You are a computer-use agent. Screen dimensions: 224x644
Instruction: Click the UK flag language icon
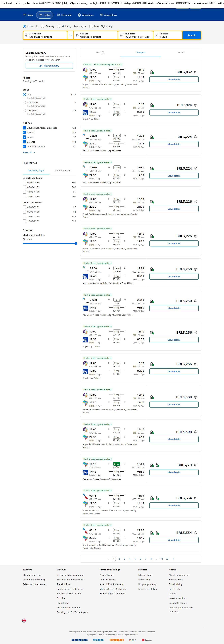[x=24, y=621]
